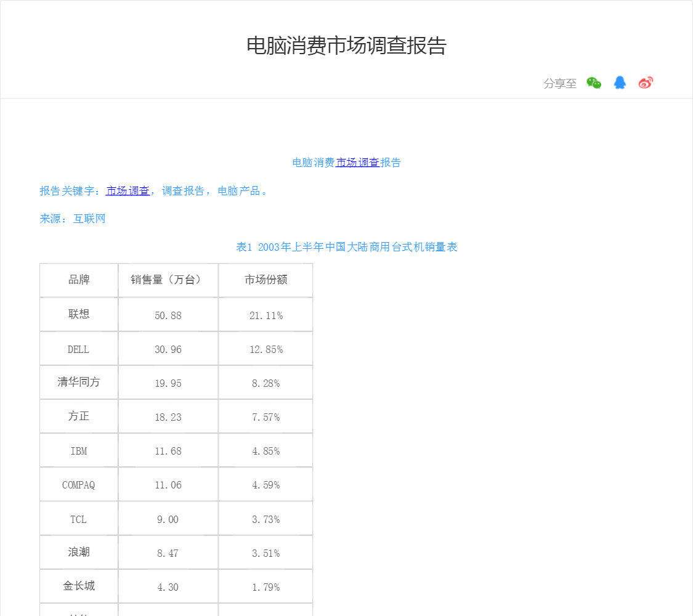Click the page title 电脑消费市场调查报告
This screenshot has width=693, height=616.
tap(346, 46)
